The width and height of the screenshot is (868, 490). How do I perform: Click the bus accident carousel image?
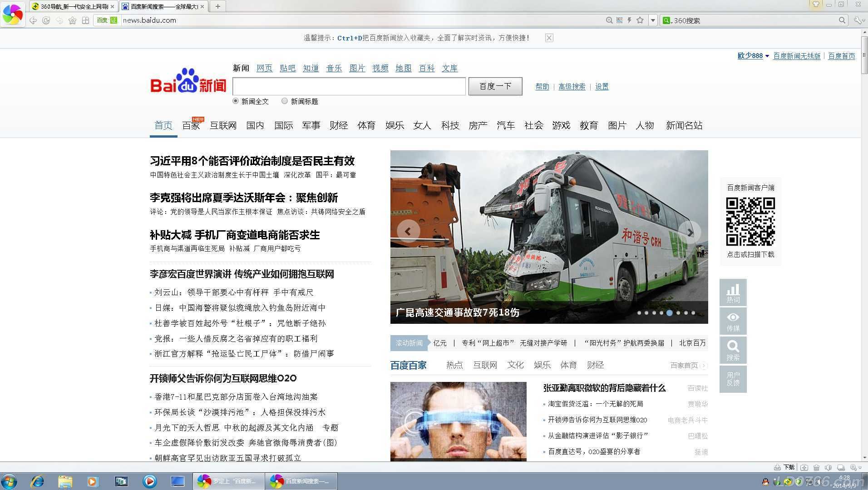point(549,237)
